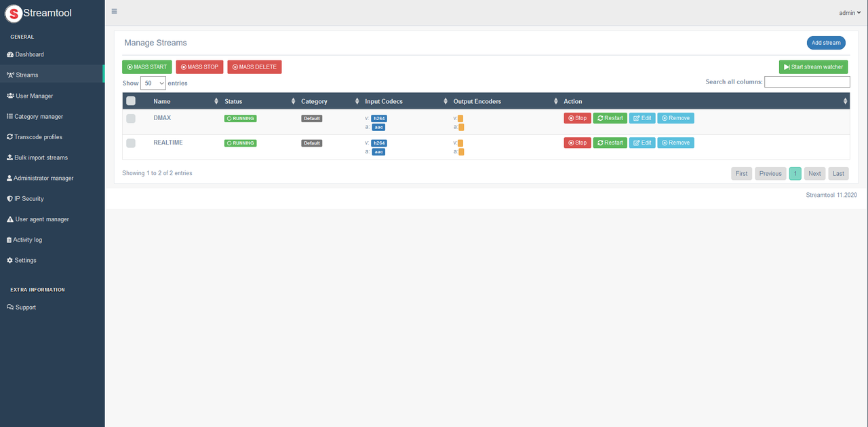Open the User Manager page
This screenshot has height=427, width=868.
[x=34, y=96]
